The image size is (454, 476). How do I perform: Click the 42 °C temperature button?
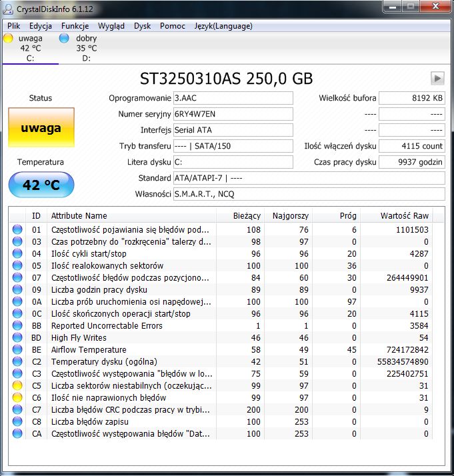click(41, 185)
